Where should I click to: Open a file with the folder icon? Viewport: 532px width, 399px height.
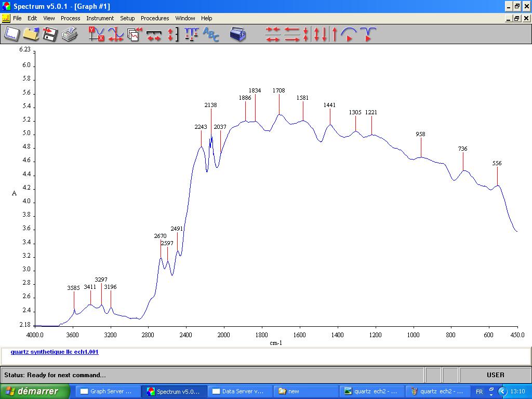pos(31,34)
